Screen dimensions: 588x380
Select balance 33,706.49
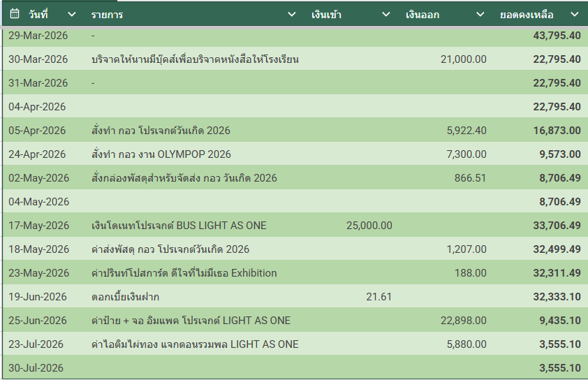coord(557,226)
